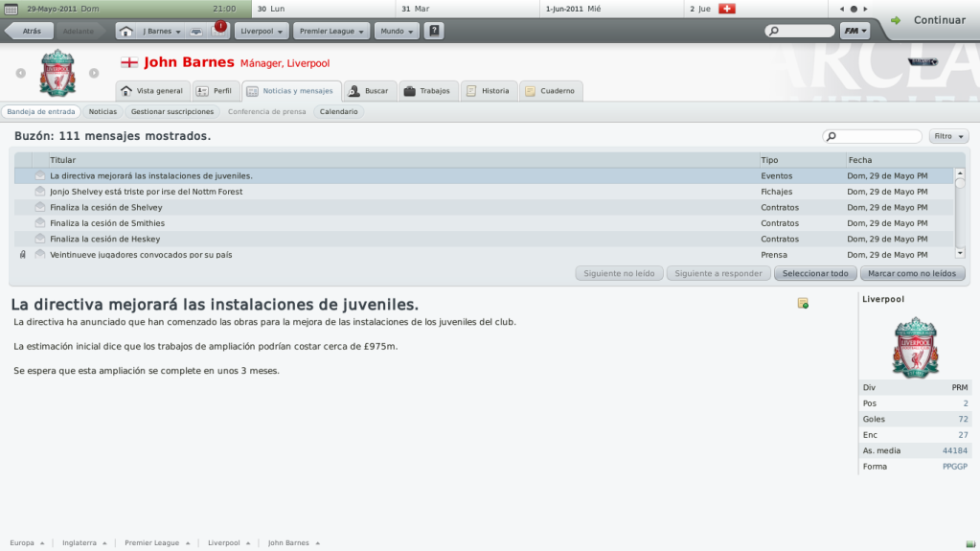Go back with the Atrás button
The height and width of the screenshot is (551, 980).
[x=28, y=31]
